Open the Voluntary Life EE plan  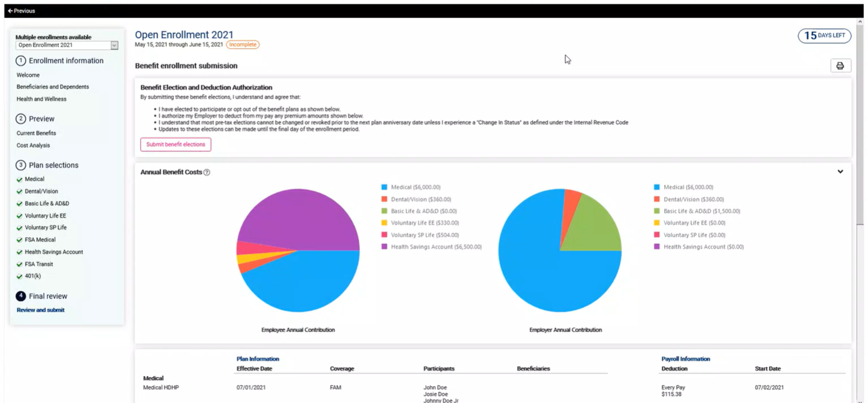[x=45, y=216]
